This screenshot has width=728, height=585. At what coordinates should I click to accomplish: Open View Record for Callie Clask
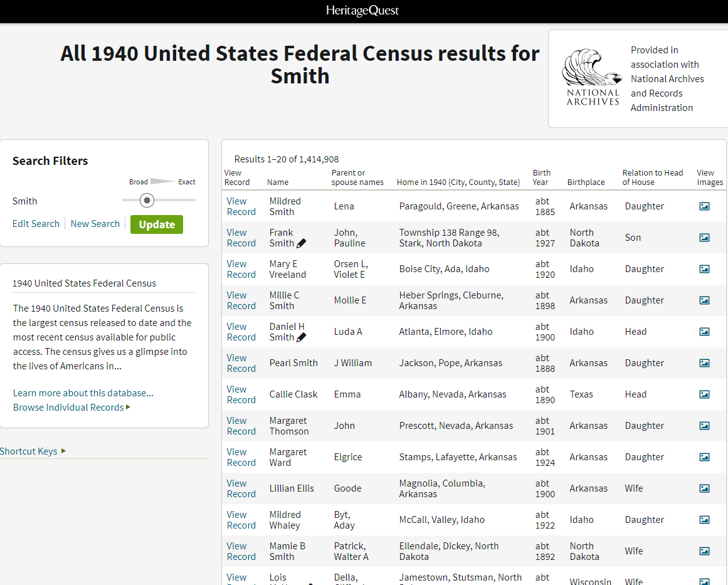coord(241,394)
